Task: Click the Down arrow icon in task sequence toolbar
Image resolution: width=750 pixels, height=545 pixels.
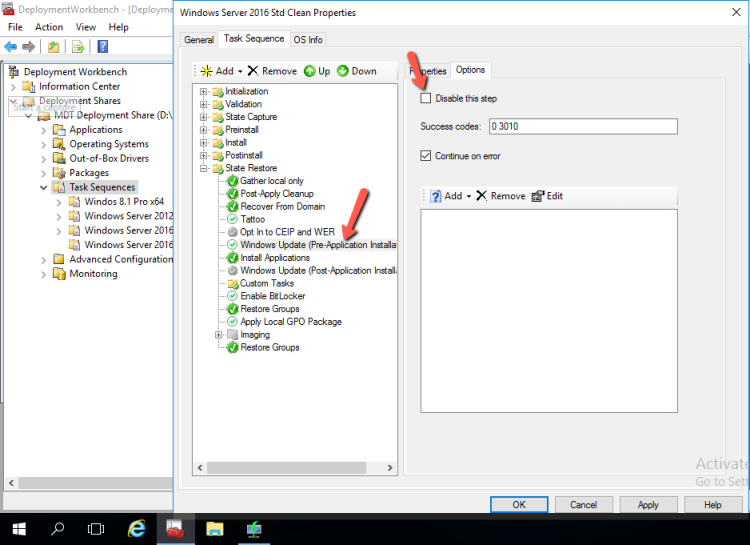Action: pos(343,71)
